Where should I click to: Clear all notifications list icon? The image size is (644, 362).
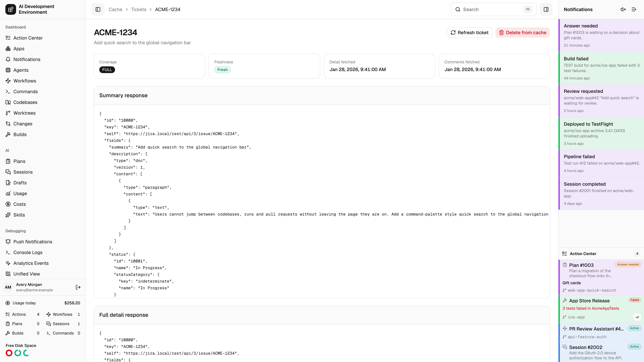[634, 10]
